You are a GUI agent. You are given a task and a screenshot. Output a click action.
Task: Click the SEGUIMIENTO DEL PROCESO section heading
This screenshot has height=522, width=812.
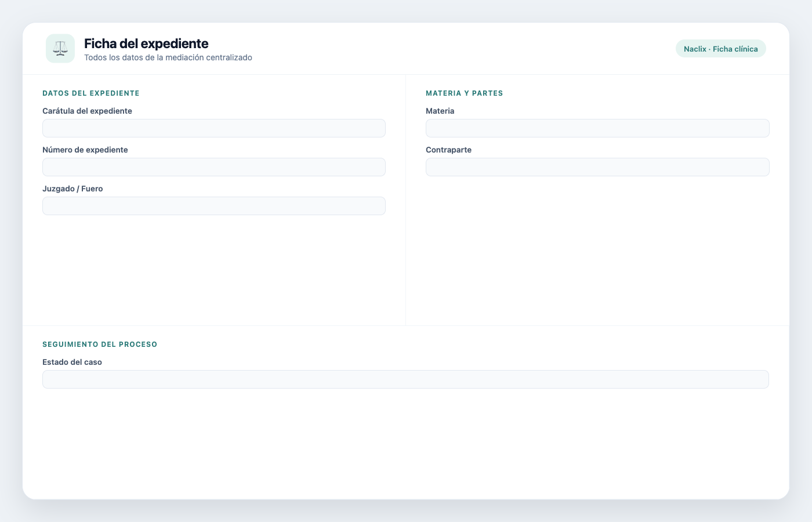pos(100,345)
